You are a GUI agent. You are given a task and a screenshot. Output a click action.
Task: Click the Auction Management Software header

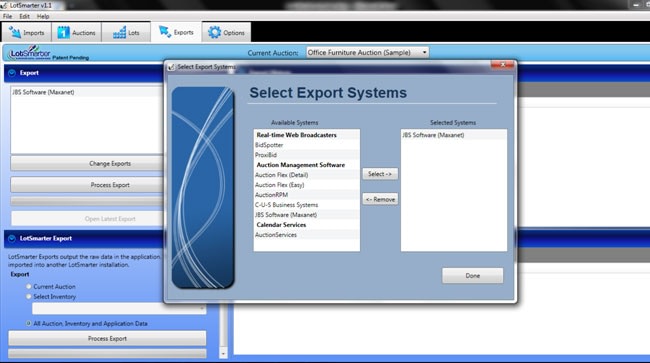click(x=307, y=165)
